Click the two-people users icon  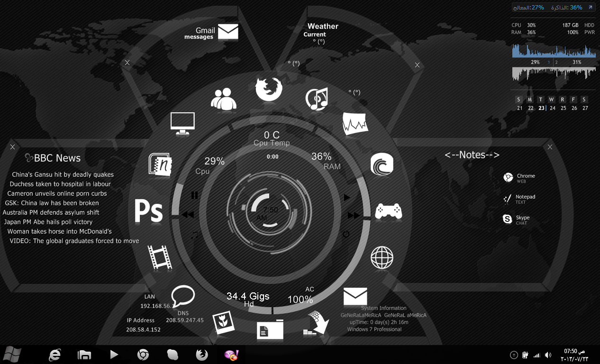223,99
